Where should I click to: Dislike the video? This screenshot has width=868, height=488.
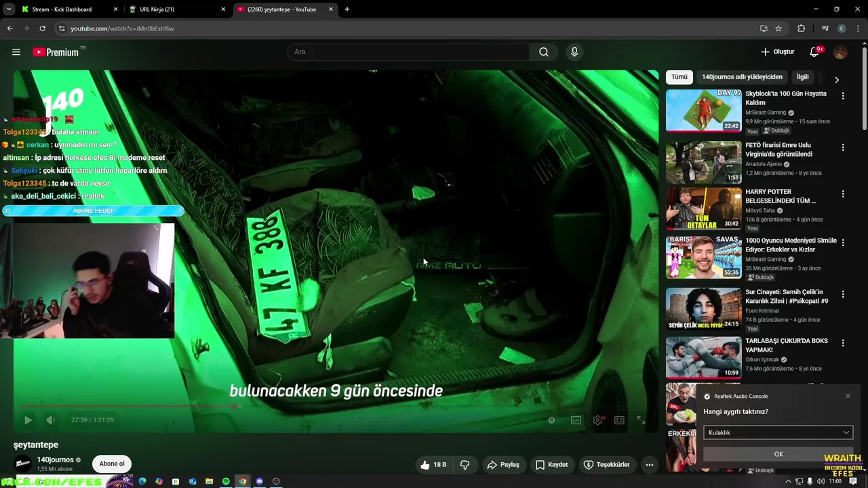click(x=465, y=465)
